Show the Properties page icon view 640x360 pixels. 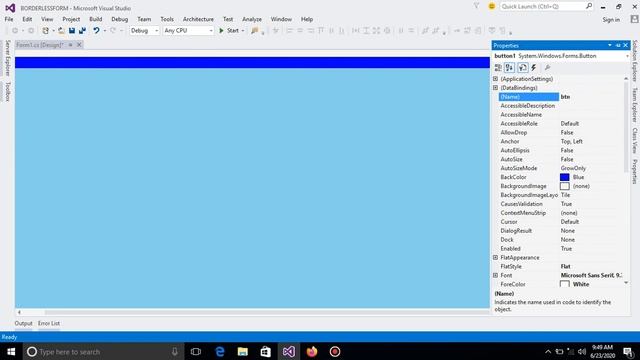coord(522,68)
